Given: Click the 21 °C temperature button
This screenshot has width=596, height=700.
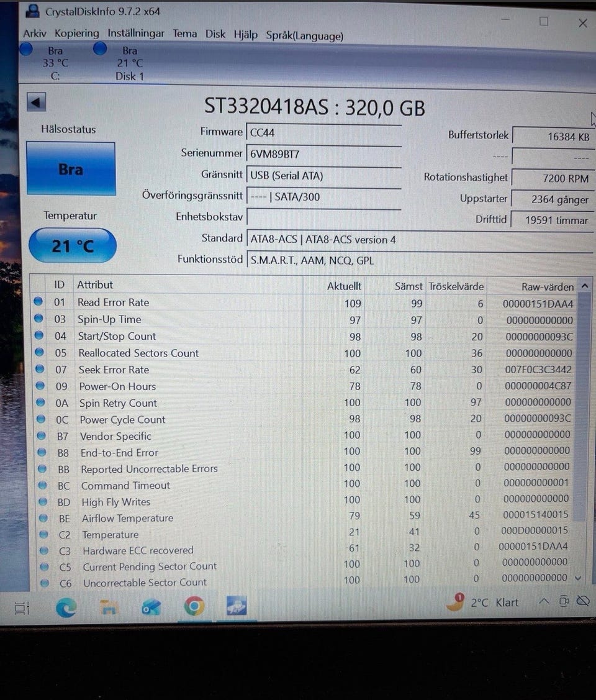Looking at the screenshot, I should pyautogui.click(x=73, y=246).
